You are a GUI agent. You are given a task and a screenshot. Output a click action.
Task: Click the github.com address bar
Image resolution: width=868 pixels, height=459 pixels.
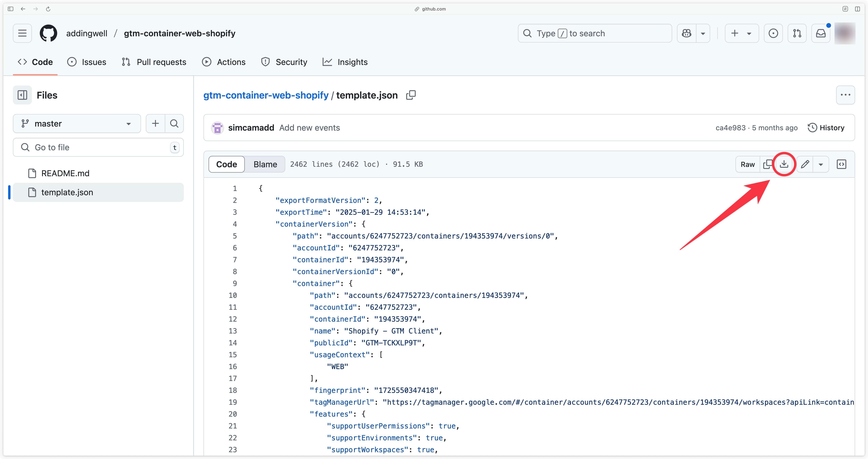coord(430,9)
